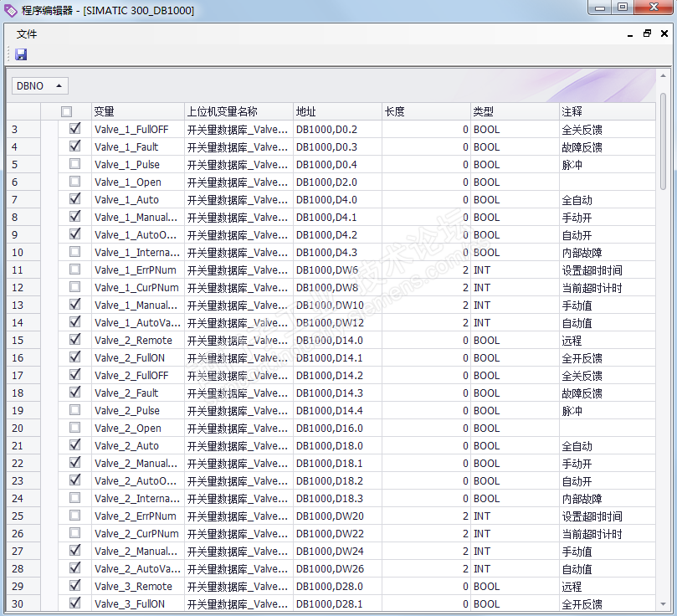Click the length value 2 in row 25
Screen dimensions: 677x616
426,516
